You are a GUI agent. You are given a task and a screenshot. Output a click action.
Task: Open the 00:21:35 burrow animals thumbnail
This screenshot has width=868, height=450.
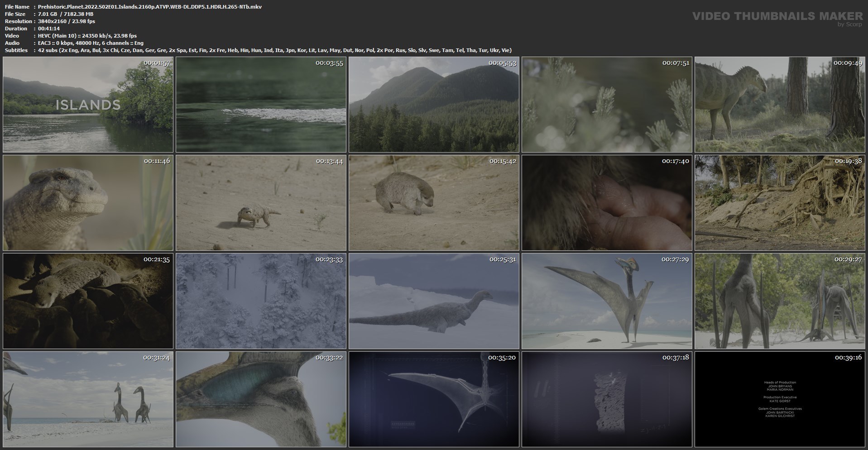point(88,301)
